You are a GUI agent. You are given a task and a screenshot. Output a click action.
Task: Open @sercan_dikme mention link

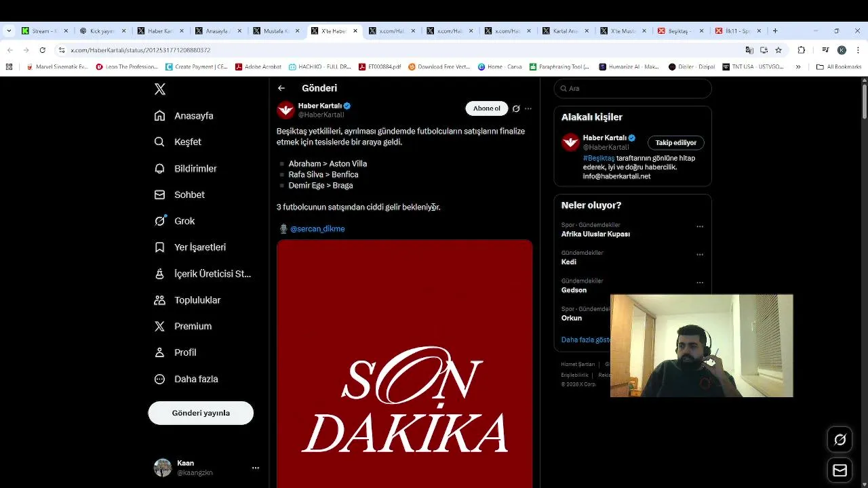pos(317,228)
